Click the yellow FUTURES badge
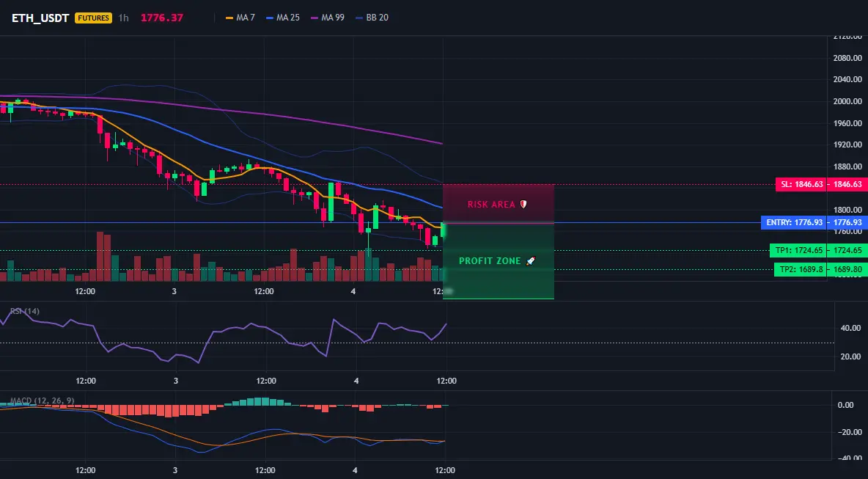The height and width of the screenshot is (479, 868). 93,18
